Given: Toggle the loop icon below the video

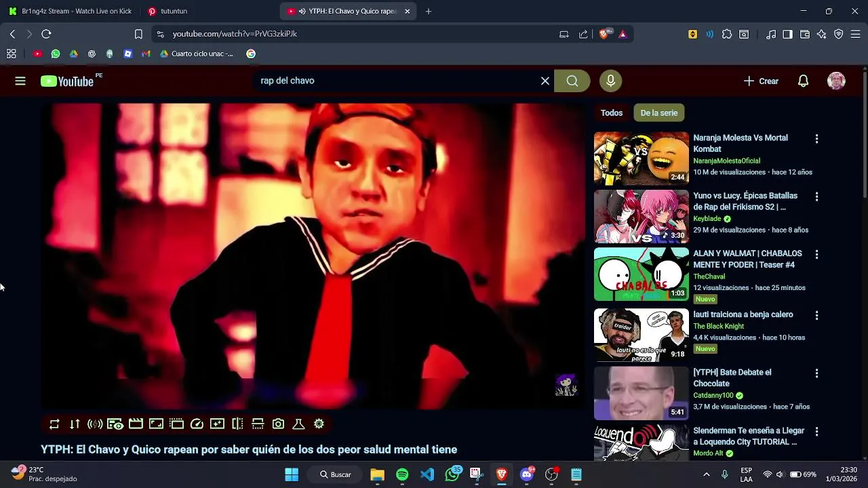Looking at the screenshot, I should pyautogui.click(x=54, y=424).
